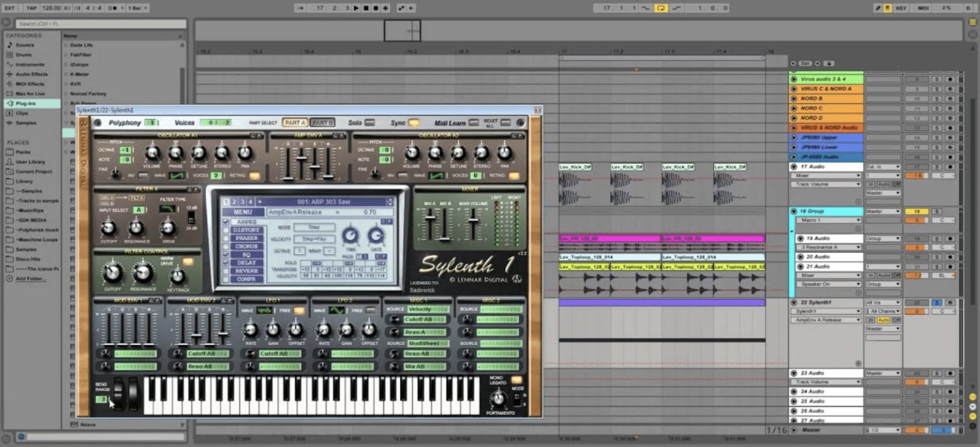Toggle the Mono Legato button
This screenshot has height=447, width=980.
pyautogui.click(x=516, y=380)
